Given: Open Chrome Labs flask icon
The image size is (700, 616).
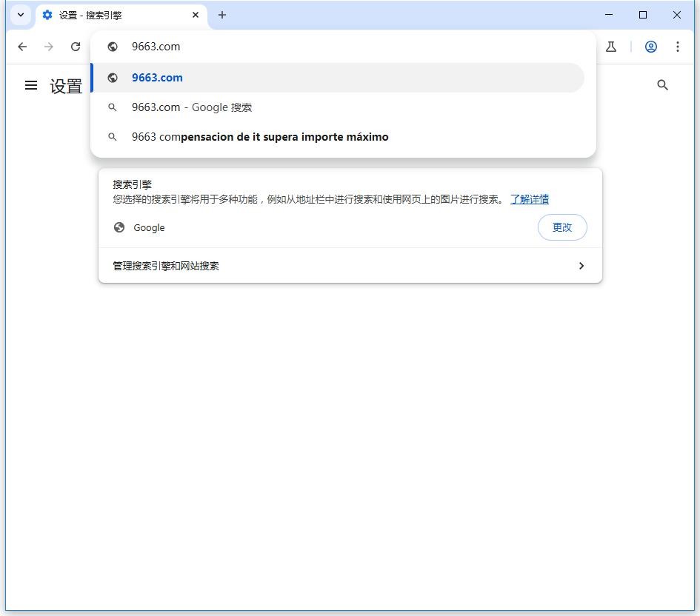Looking at the screenshot, I should pos(610,47).
